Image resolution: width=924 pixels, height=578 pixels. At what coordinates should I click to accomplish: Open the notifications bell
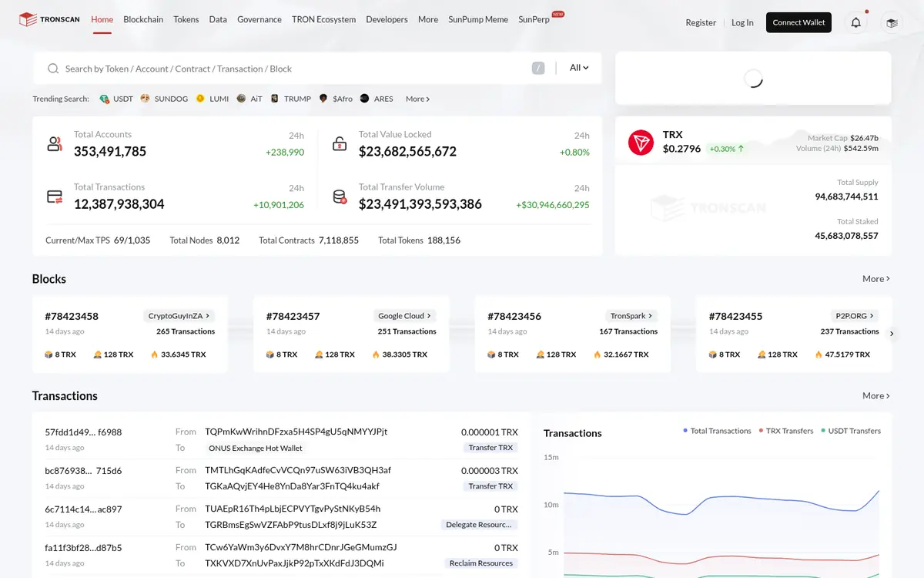[x=856, y=22]
